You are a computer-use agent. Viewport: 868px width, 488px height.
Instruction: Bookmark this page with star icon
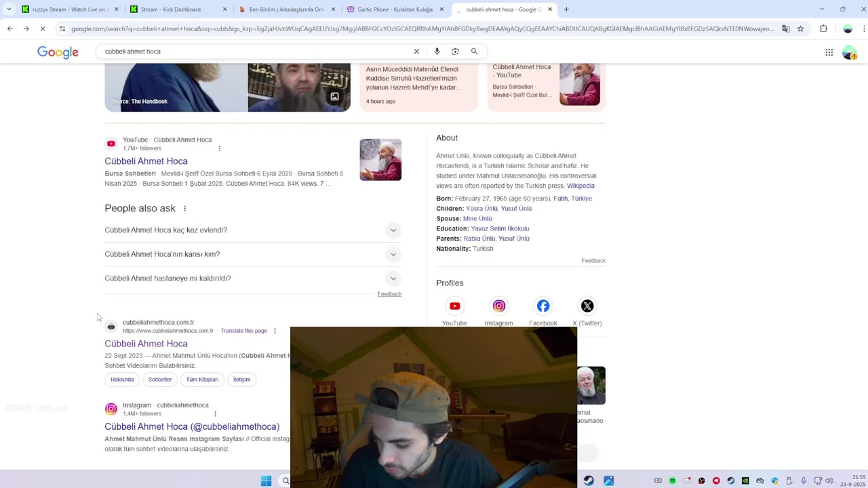800,28
